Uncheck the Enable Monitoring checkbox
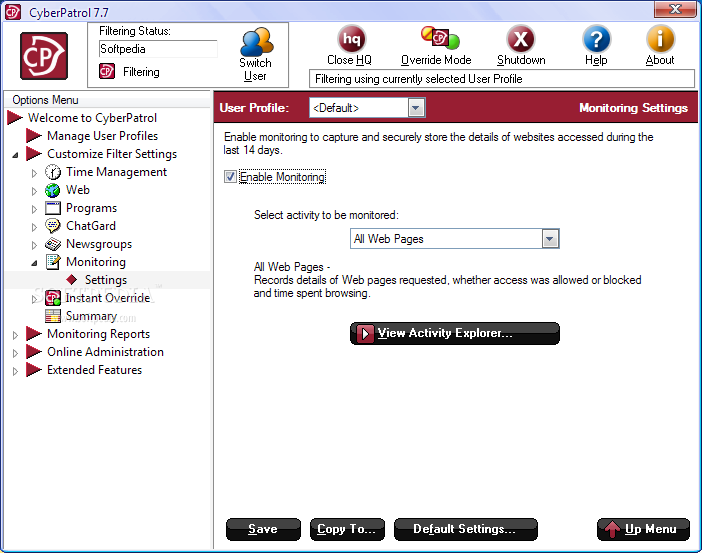This screenshot has height=553, width=702. 230,177
